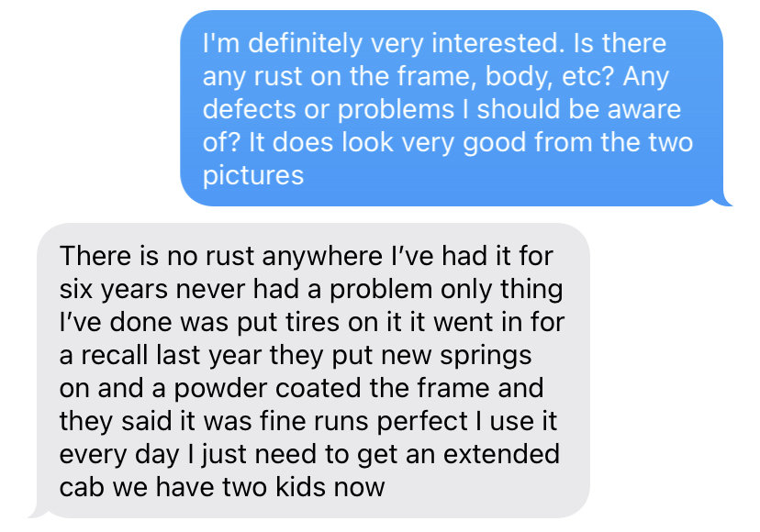Image resolution: width=760 pixels, height=532 pixels.
Task: Click "defects" in the sent message
Action: tap(249, 109)
